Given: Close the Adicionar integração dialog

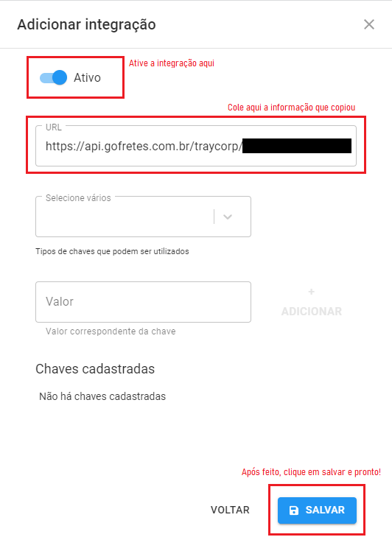Looking at the screenshot, I should coord(369,24).
